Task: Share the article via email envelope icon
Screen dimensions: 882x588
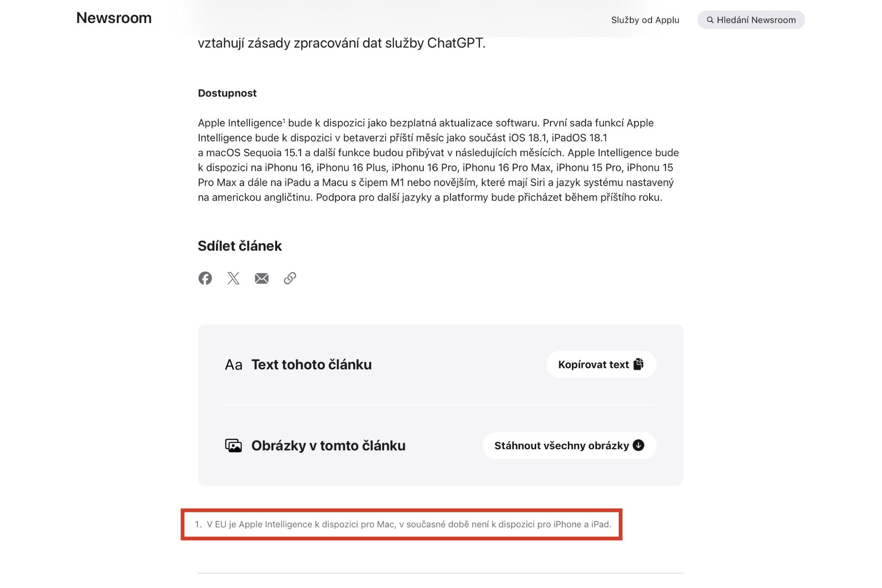Action: click(x=262, y=278)
